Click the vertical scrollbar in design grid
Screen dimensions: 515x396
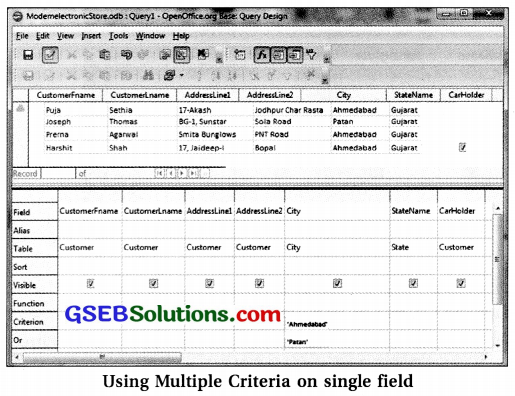pos(497,259)
